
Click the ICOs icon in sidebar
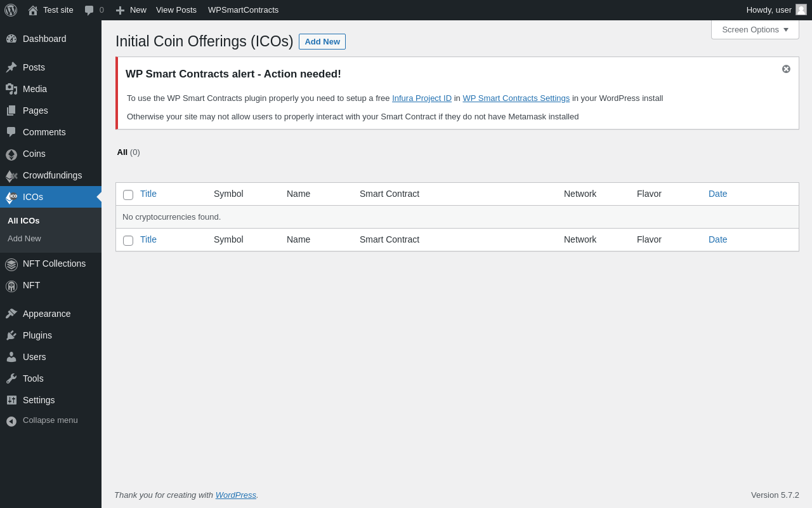tap(11, 197)
